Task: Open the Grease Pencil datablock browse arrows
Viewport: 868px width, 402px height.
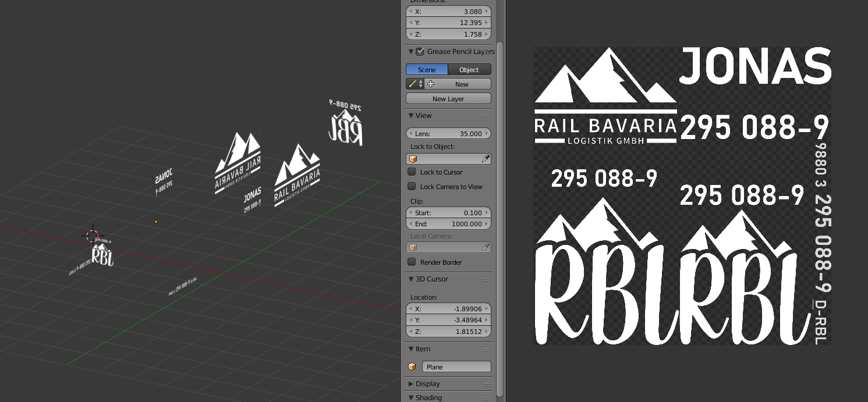Action: click(421, 84)
